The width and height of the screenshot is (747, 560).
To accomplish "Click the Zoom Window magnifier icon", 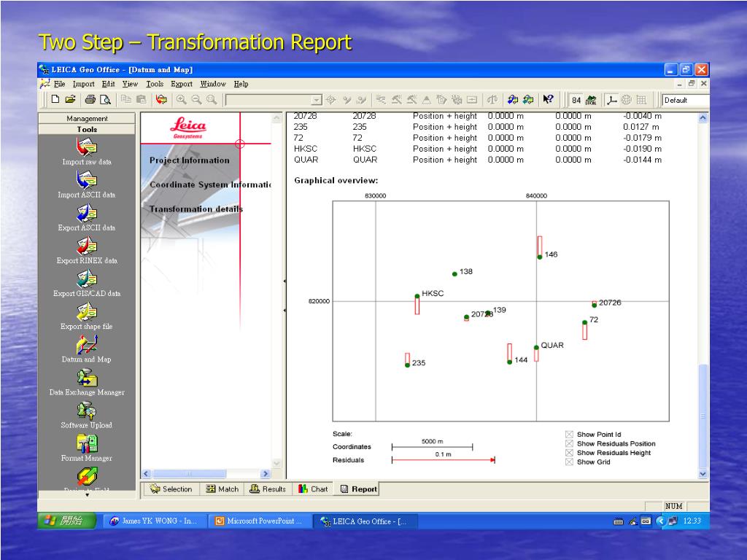I will pos(212,99).
